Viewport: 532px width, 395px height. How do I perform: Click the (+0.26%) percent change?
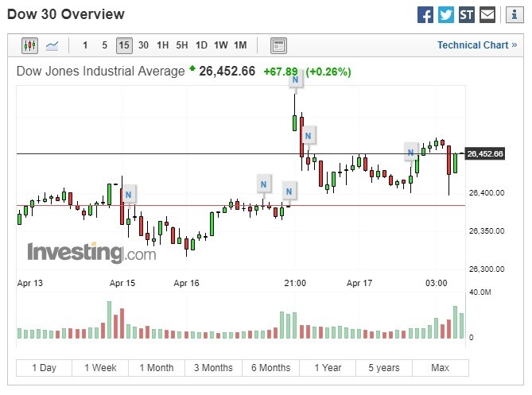[x=328, y=72]
